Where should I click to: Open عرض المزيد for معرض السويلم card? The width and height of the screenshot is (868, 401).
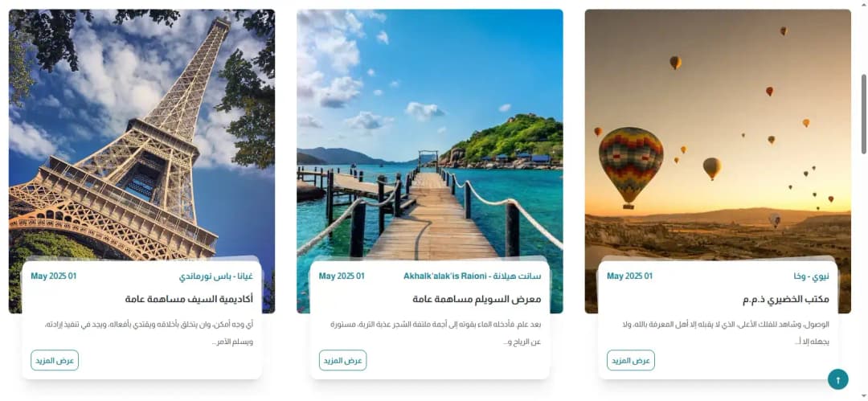point(342,360)
